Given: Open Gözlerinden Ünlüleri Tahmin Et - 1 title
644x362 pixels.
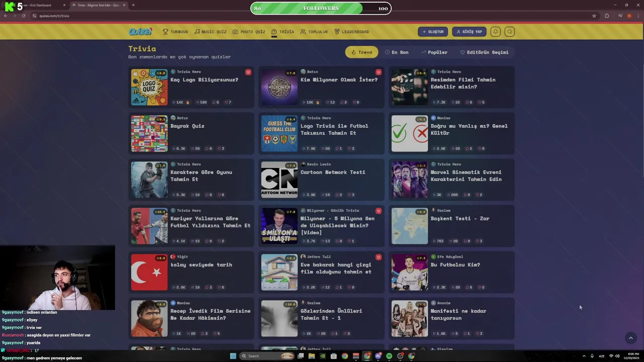Looking at the screenshot, I should [x=331, y=314].
